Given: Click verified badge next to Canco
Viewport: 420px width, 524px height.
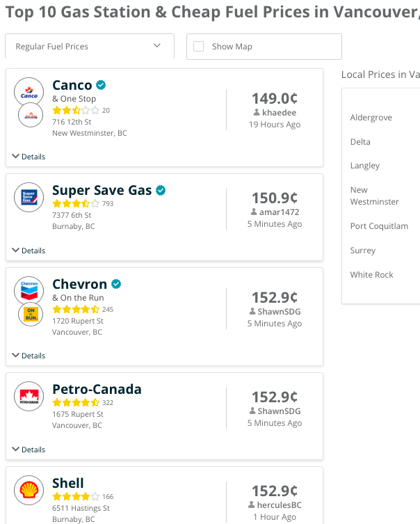Looking at the screenshot, I should (101, 86).
